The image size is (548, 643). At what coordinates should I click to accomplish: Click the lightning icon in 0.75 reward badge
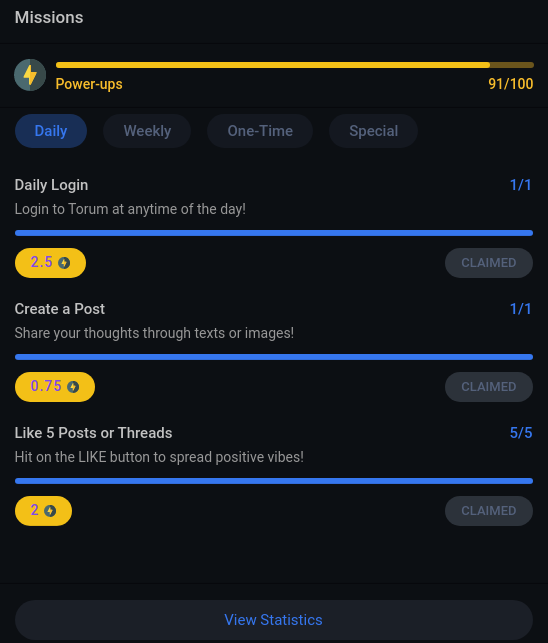click(x=73, y=387)
